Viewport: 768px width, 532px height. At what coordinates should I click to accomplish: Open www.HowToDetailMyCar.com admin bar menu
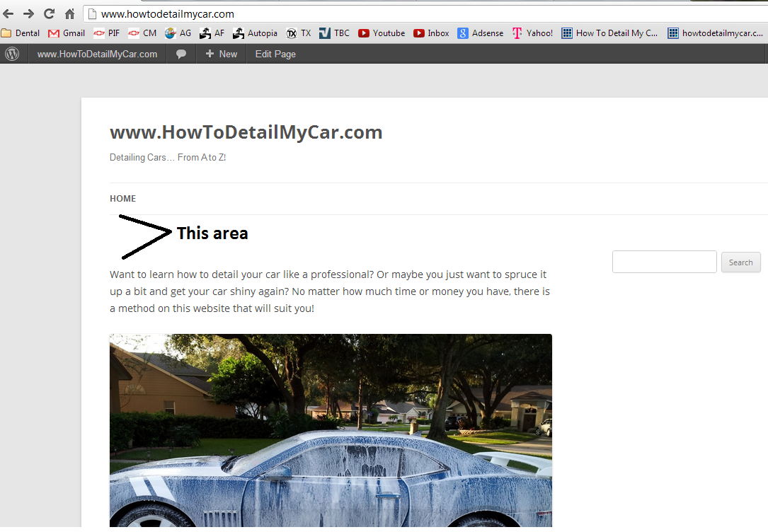[x=97, y=54]
